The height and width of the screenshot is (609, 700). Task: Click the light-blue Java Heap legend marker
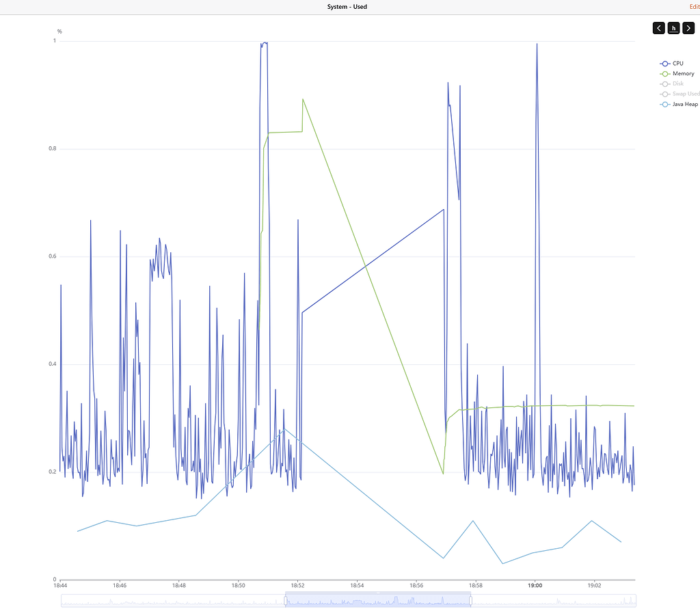pos(664,104)
